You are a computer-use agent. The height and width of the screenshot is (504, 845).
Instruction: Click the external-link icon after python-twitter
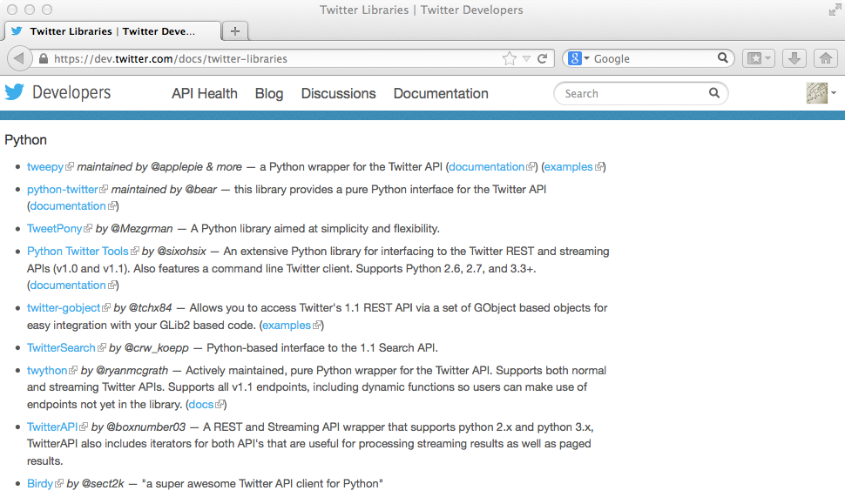tap(104, 190)
